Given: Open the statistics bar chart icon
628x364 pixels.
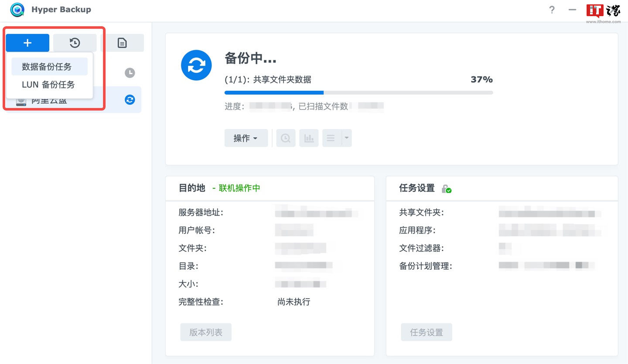Looking at the screenshot, I should tap(309, 138).
